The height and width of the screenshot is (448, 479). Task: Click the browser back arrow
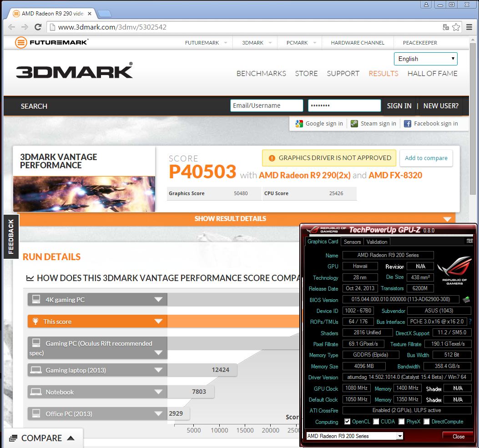coord(12,27)
